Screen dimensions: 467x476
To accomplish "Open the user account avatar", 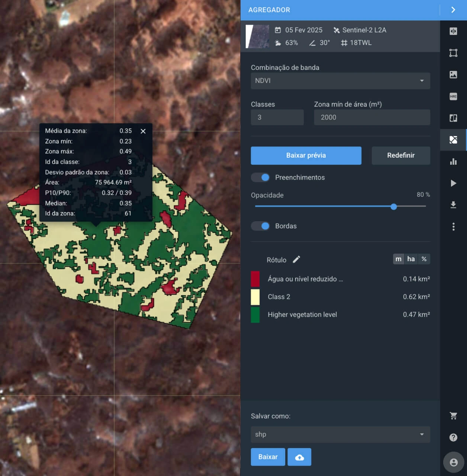I will click(453, 462).
